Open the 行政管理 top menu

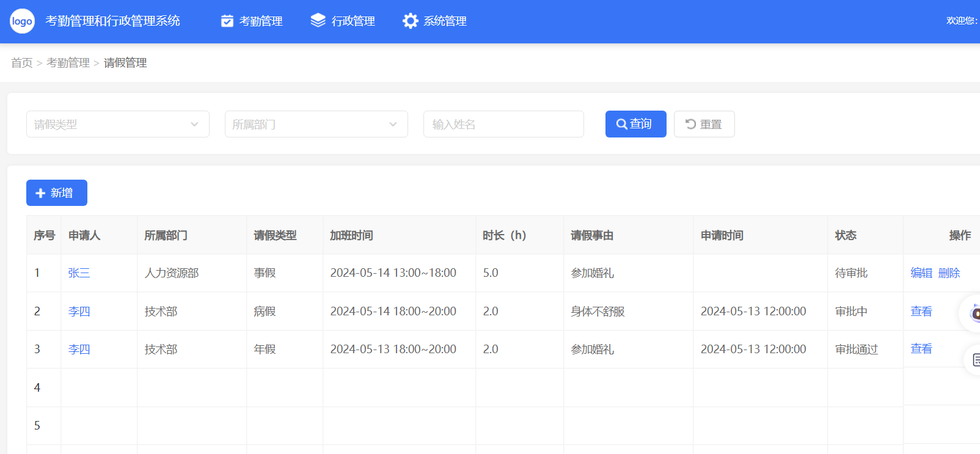(x=343, y=21)
